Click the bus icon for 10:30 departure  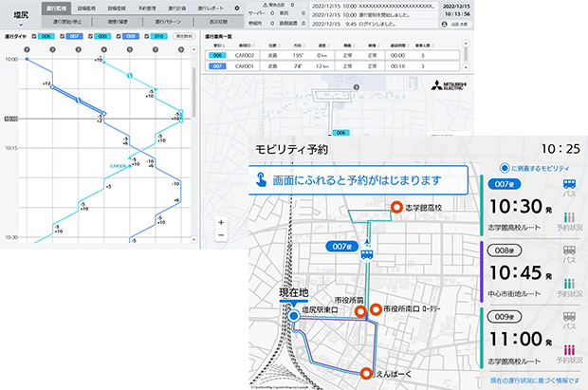568,184
